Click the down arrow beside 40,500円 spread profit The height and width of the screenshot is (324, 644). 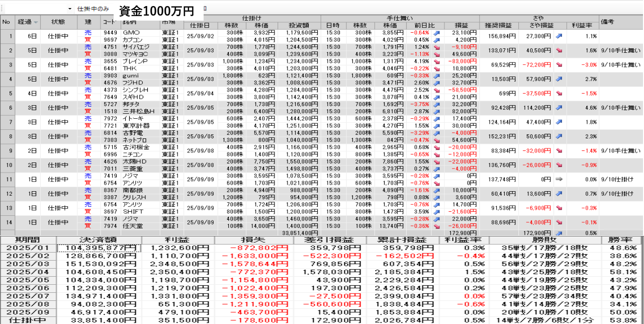point(559,50)
